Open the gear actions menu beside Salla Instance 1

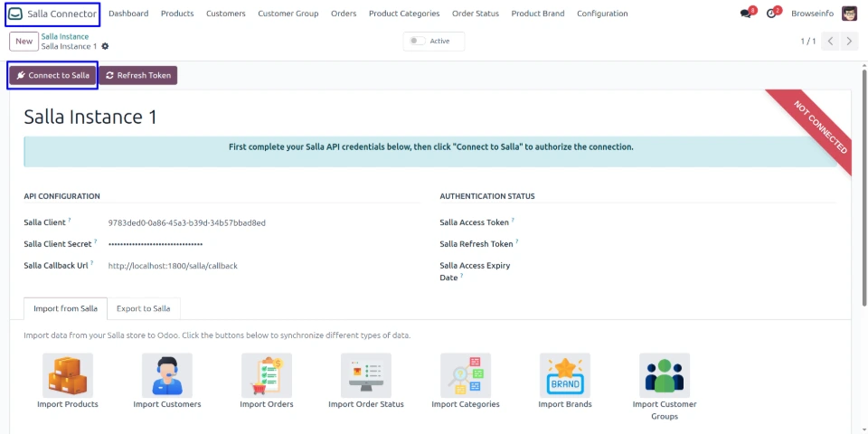(x=105, y=46)
